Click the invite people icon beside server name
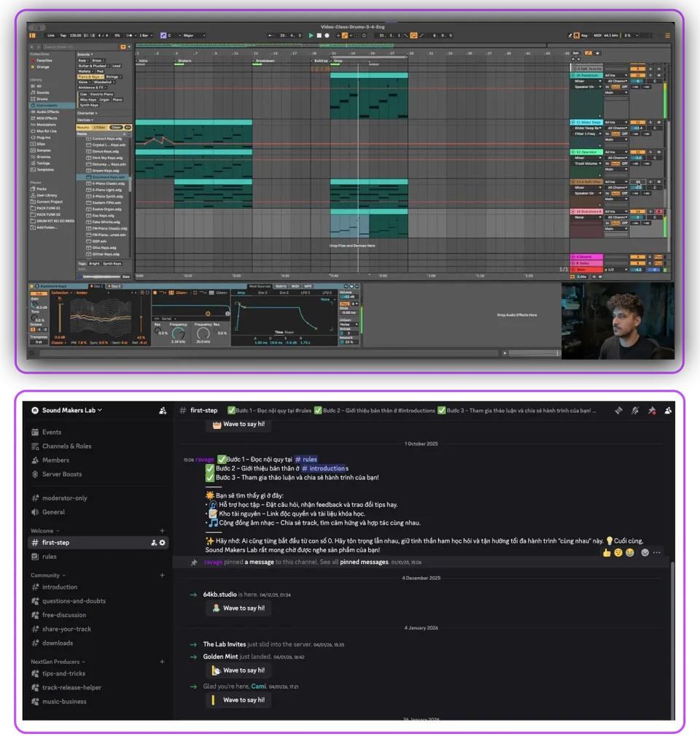This screenshot has height=747, width=700. pyautogui.click(x=163, y=410)
